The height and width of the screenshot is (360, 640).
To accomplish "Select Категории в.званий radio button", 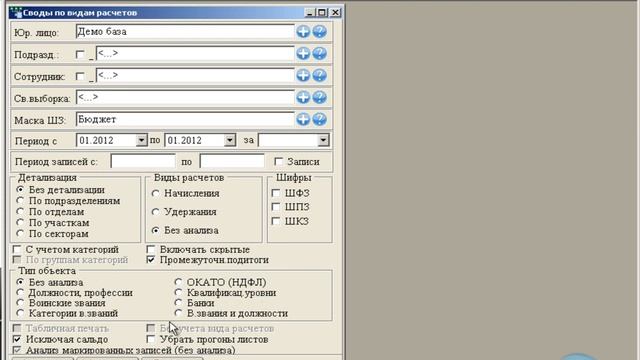I will (20, 313).
